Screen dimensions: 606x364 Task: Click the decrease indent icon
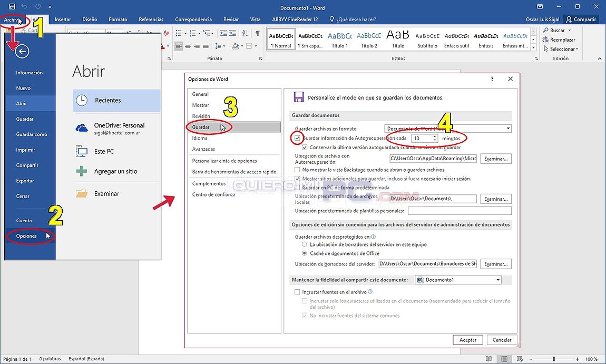tap(223, 33)
